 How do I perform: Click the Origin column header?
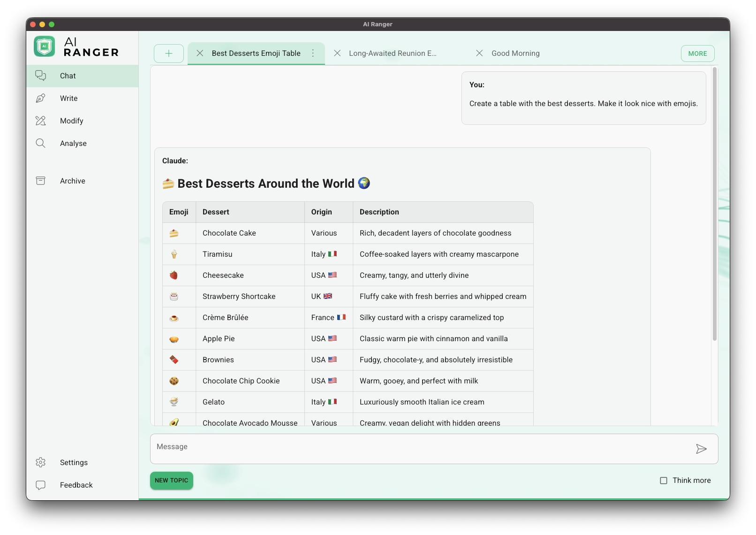pyautogui.click(x=329, y=212)
